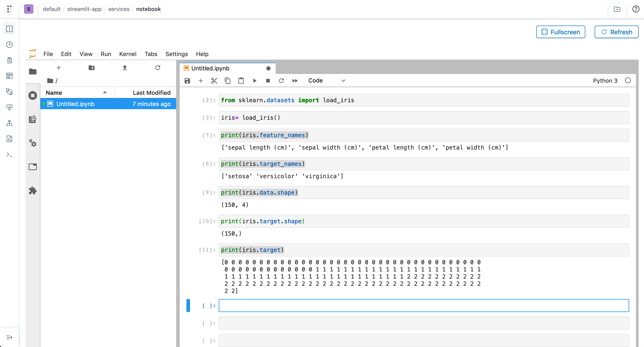Click into the active empty code cell
The image size is (644, 347).
tap(424, 305)
